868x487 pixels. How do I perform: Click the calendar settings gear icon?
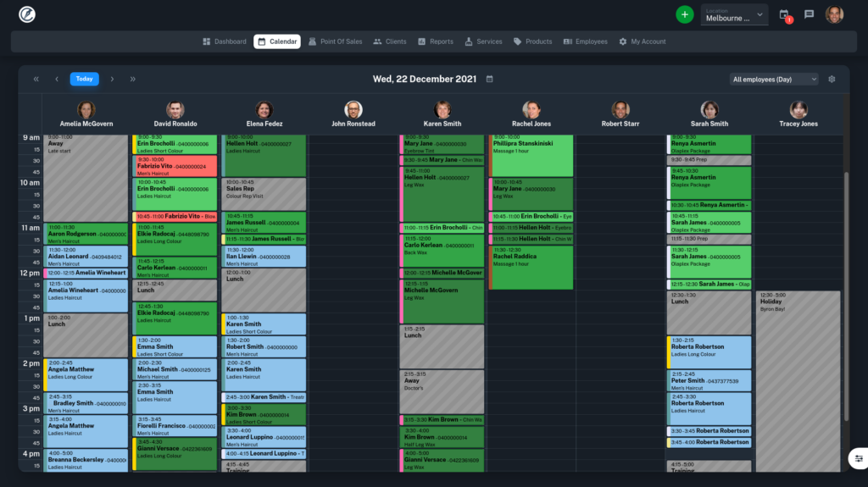pyautogui.click(x=832, y=79)
